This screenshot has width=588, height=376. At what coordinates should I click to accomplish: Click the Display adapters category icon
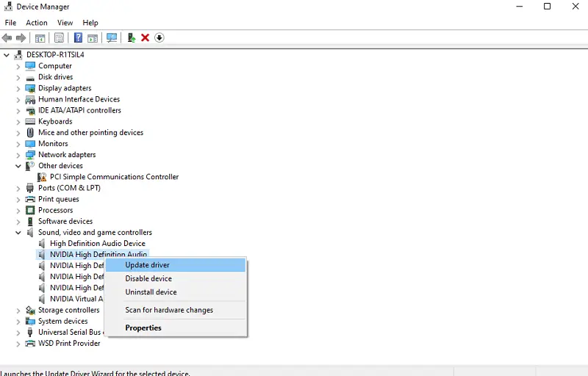pyautogui.click(x=30, y=88)
